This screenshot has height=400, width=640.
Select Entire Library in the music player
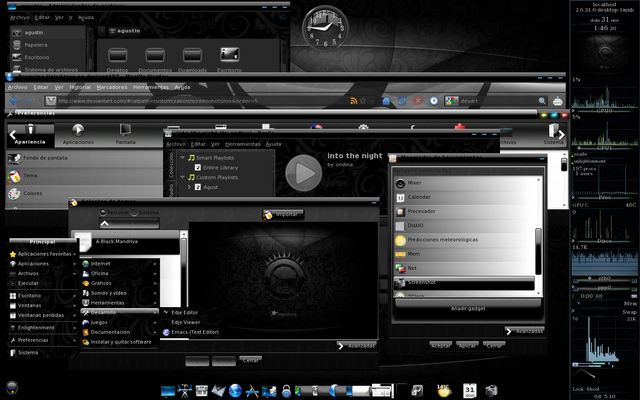(x=220, y=167)
